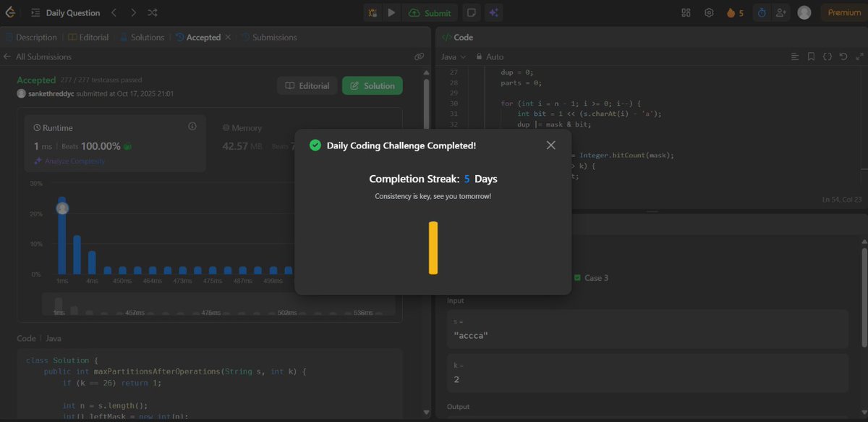Open the notes sticky icon

point(471,12)
